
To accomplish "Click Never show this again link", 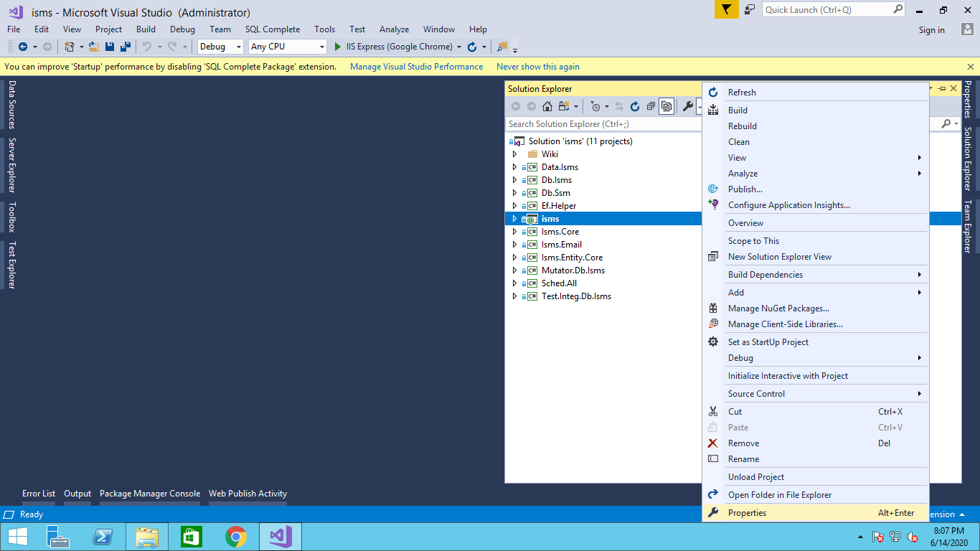I will 538,67.
